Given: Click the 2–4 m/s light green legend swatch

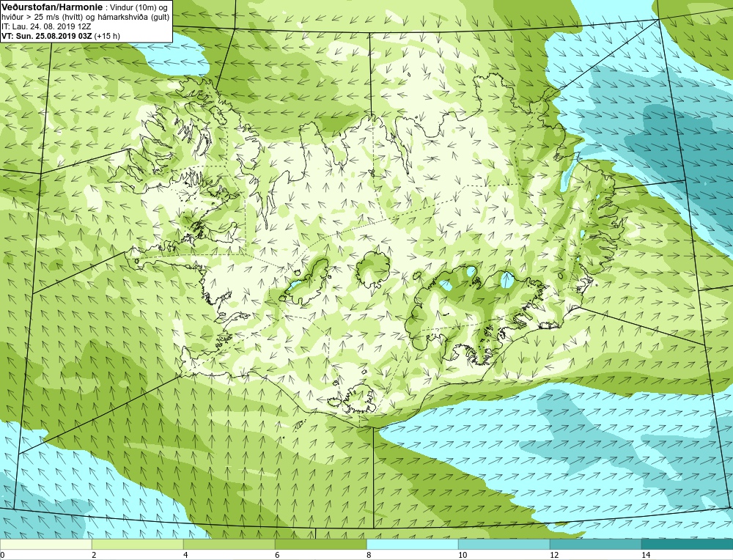Looking at the screenshot, I should point(138,544).
